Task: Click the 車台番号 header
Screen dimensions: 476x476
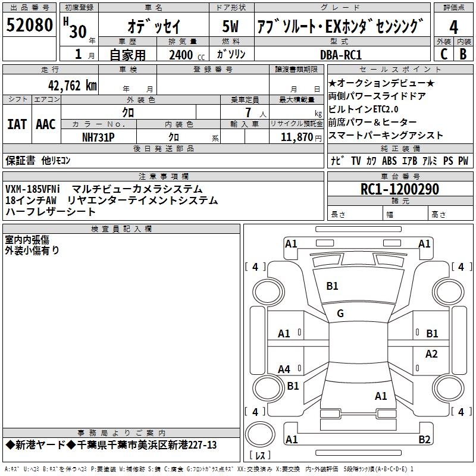Action: point(400,176)
